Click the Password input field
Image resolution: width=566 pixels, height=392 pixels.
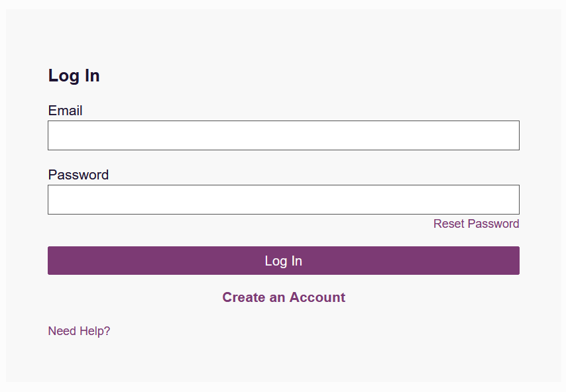[x=283, y=200]
